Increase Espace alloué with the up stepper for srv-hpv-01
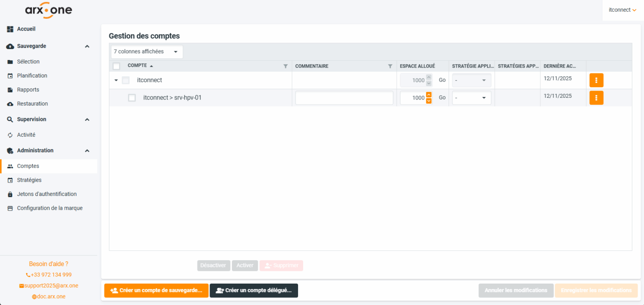The width and height of the screenshot is (644, 305). pos(428,95)
